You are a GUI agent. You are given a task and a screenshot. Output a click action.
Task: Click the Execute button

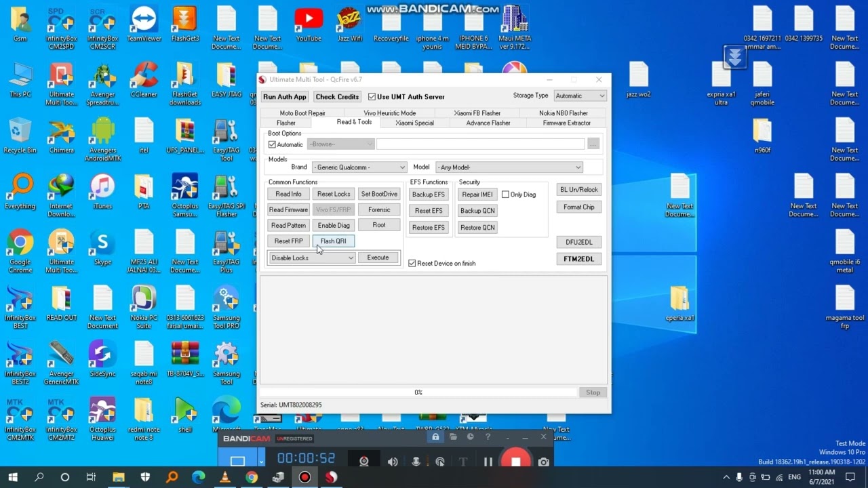pos(378,258)
